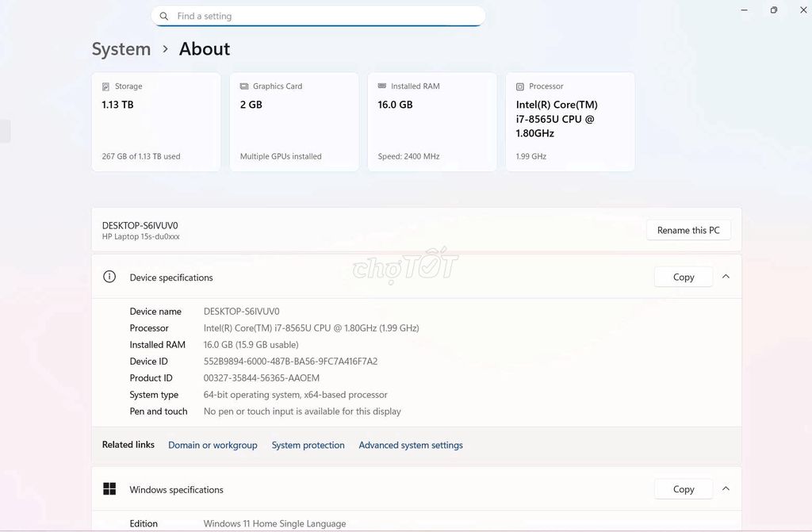Click the Device specifications info icon
The height and width of the screenshot is (532, 812).
click(x=109, y=277)
